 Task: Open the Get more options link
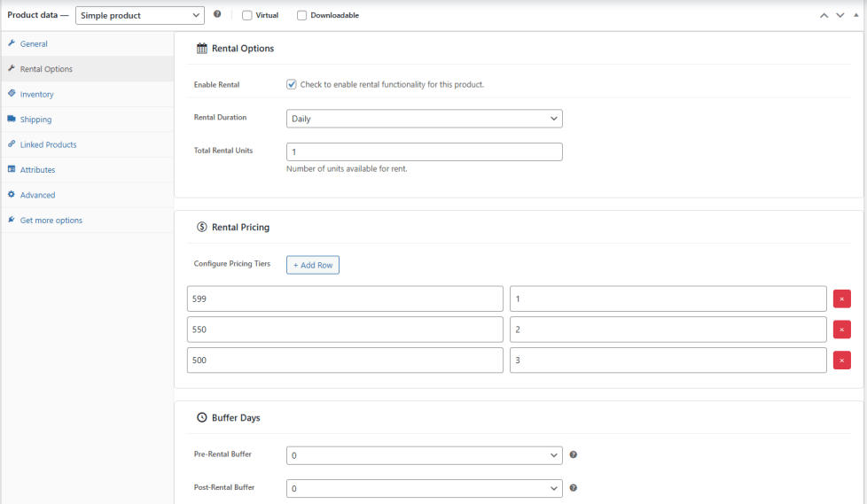pos(51,221)
